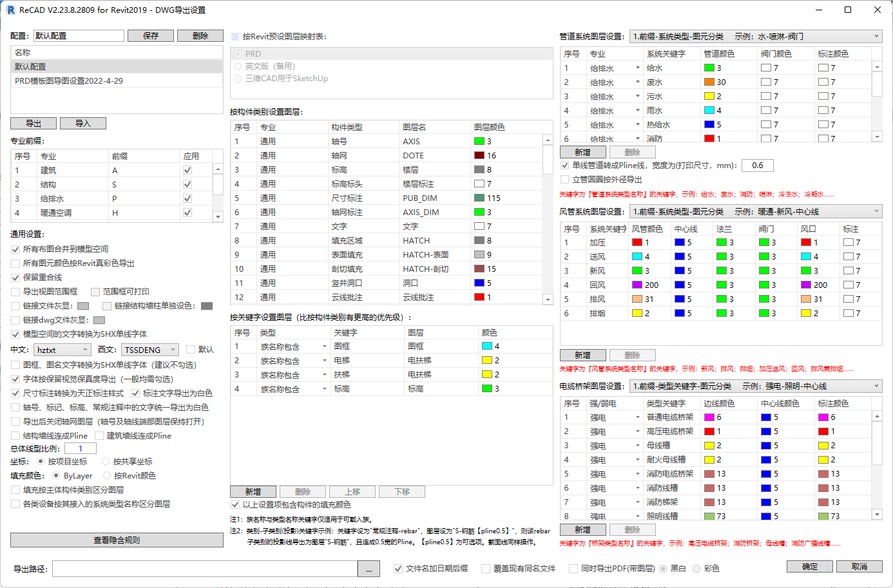Image resolution: width=893 pixels, height=588 pixels.
Task: Select 默认配置 in the config name list
Action: click(x=31, y=67)
